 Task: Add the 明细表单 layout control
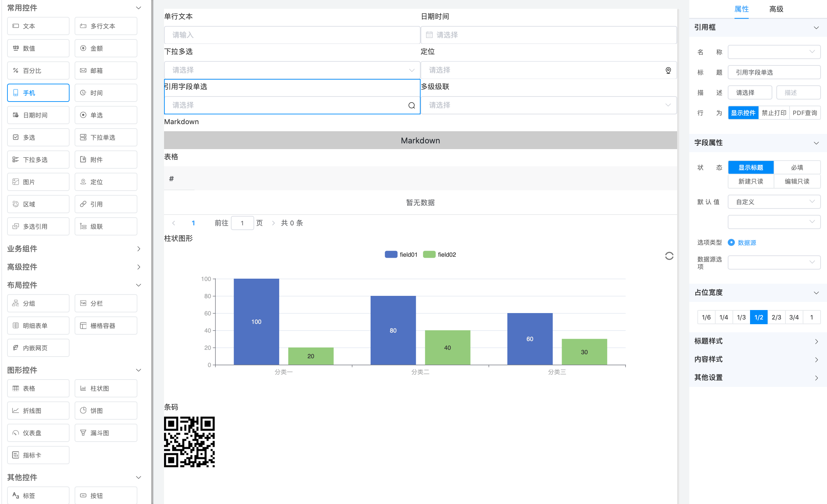38,326
